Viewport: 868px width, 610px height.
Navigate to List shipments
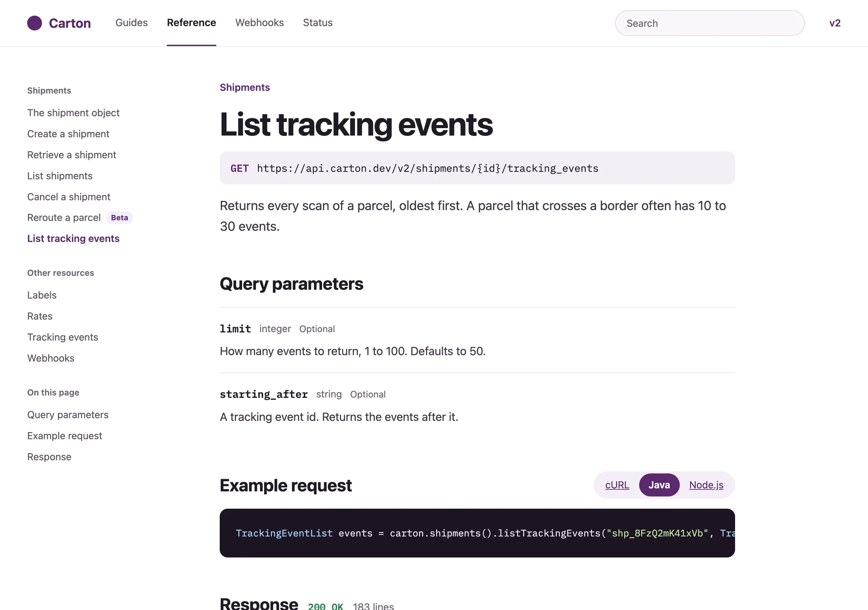tap(60, 176)
